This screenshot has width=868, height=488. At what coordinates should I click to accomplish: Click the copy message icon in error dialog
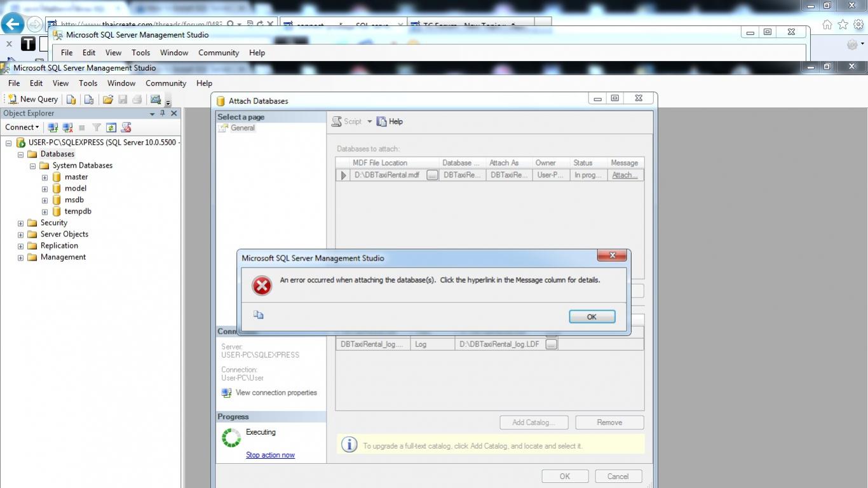(258, 315)
